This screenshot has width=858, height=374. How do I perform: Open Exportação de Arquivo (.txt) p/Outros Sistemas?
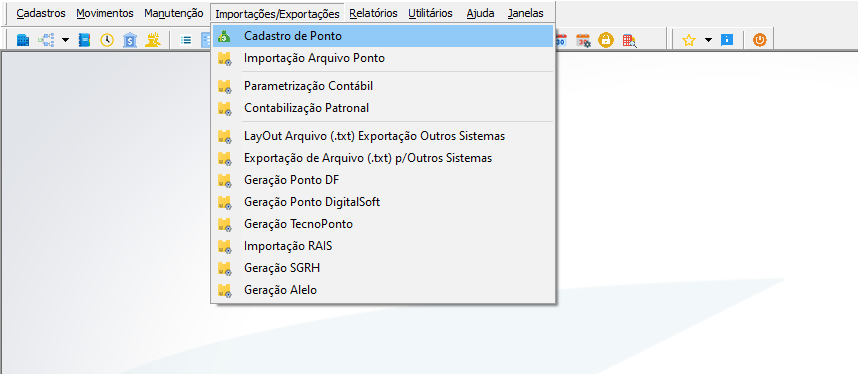pos(383,158)
